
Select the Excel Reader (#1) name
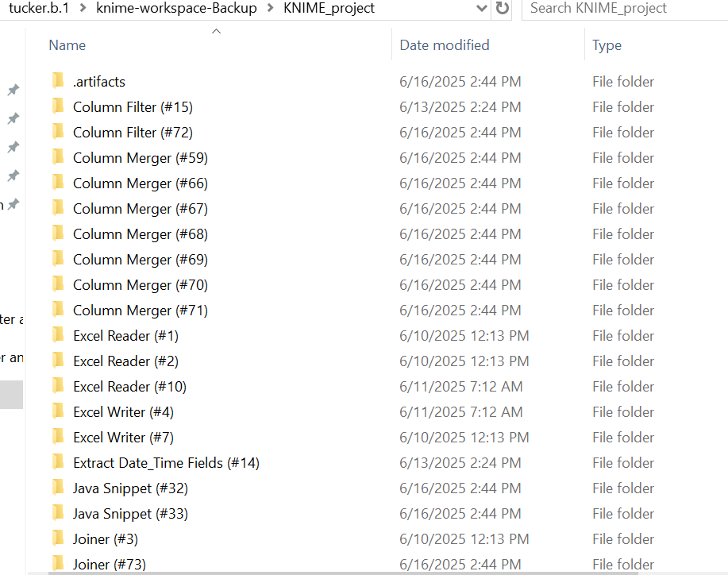(x=125, y=336)
